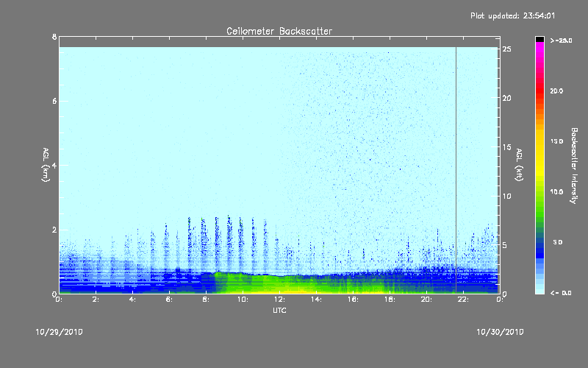Click the colorbar lower limit label '<- 0.0'
Screen dimensions: 588x368
(x=561, y=293)
